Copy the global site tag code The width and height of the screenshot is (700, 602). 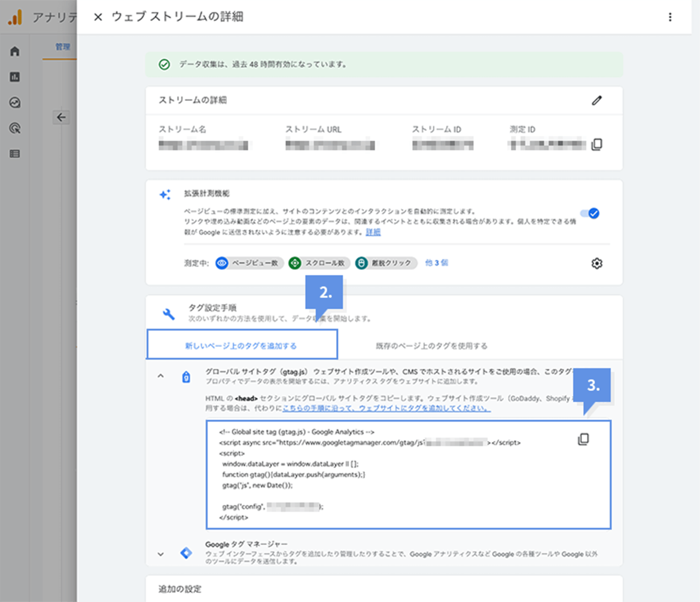[x=583, y=440]
